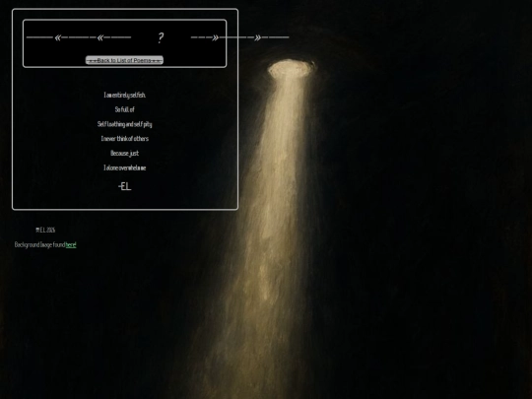This screenshot has height=399, width=532.
Task: Click the question mark poem title
Action: click(161, 37)
